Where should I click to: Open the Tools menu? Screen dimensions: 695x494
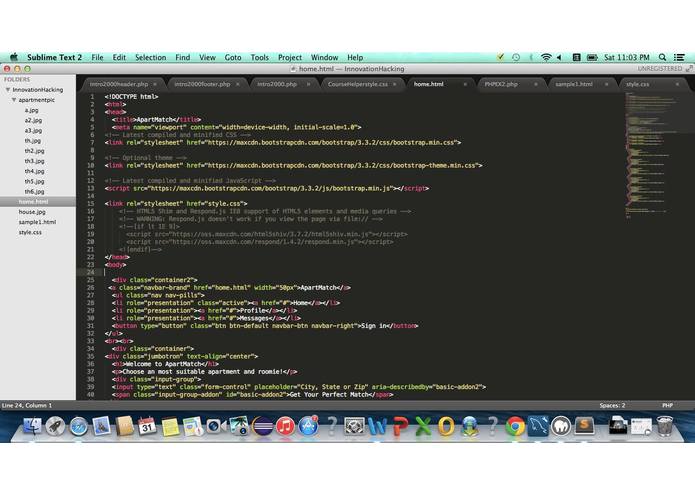click(x=259, y=57)
